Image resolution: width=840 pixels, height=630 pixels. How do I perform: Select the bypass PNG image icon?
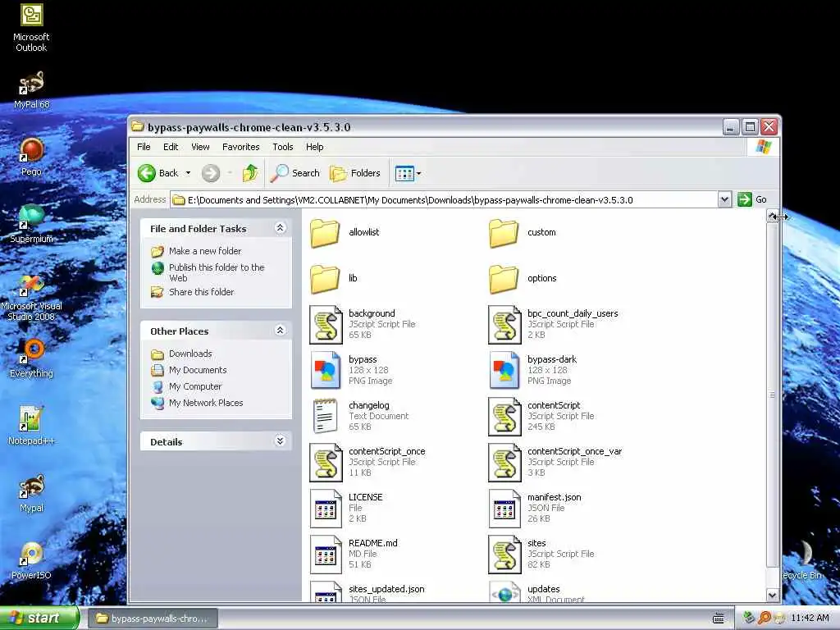(326, 370)
